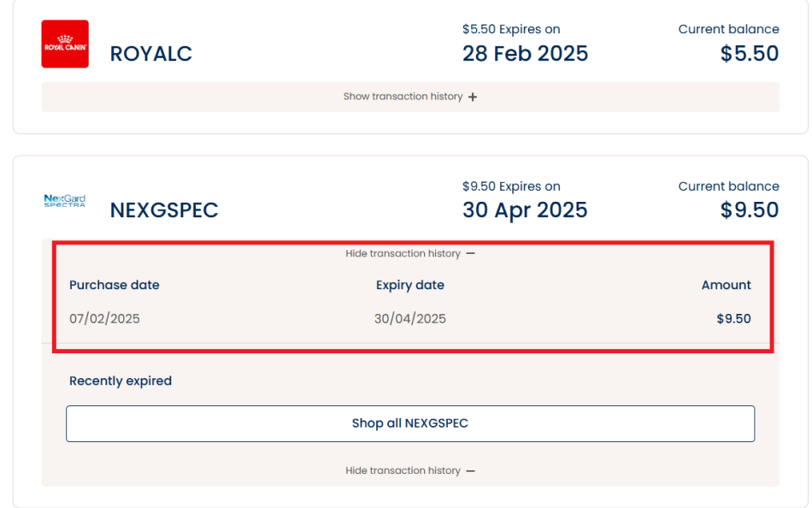Open Shop all NEXGSPEC button

tap(410, 423)
